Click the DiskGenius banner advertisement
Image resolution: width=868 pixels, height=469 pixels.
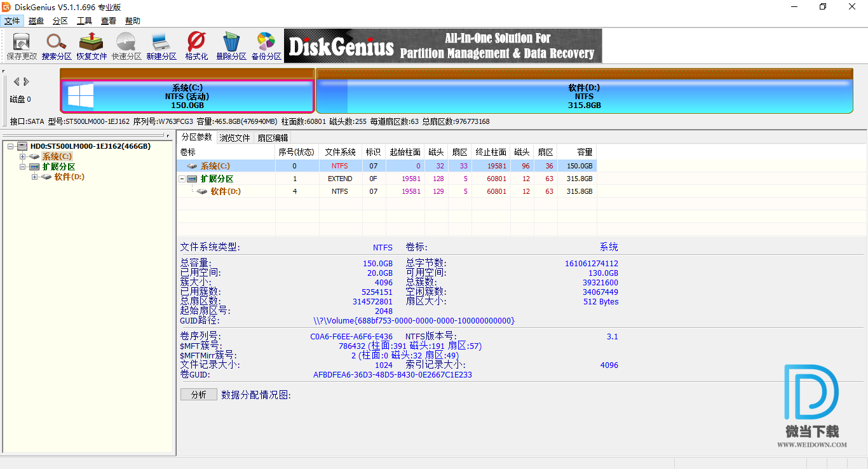point(443,46)
